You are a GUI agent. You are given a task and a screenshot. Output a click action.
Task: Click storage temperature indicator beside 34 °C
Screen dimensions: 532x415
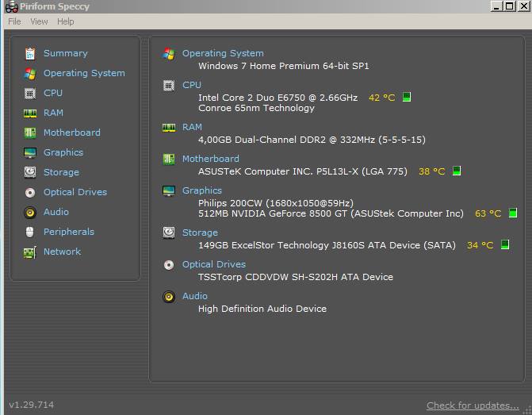point(505,244)
